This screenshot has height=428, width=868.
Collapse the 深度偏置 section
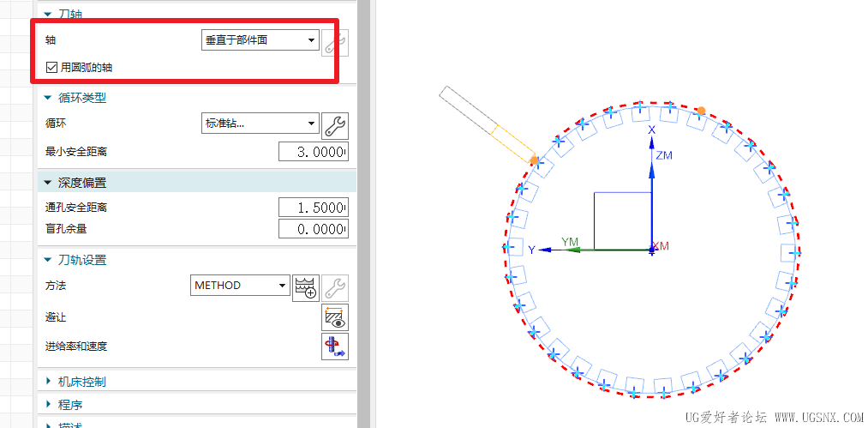click(x=49, y=183)
